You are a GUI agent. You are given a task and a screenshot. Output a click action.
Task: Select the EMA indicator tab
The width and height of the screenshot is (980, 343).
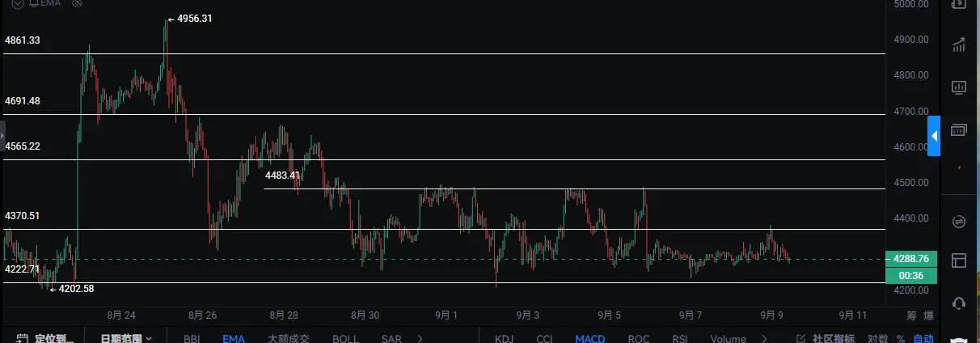[234, 338]
